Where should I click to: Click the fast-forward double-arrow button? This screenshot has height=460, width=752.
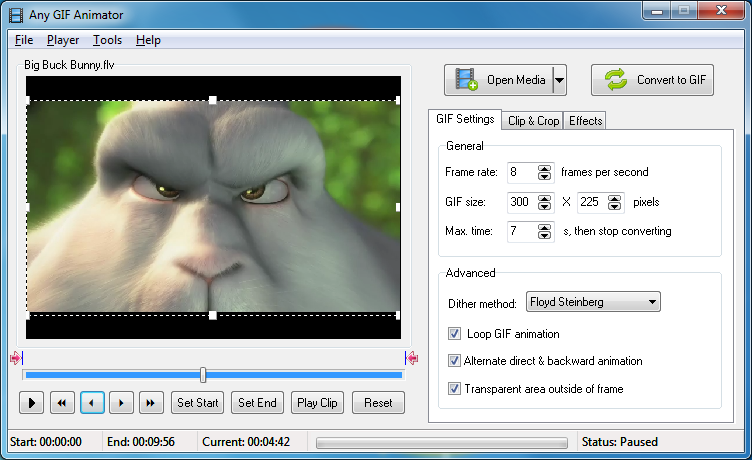click(x=151, y=403)
